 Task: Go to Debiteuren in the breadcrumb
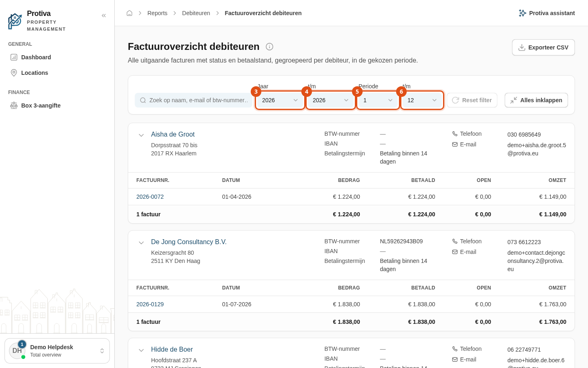pos(196,13)
